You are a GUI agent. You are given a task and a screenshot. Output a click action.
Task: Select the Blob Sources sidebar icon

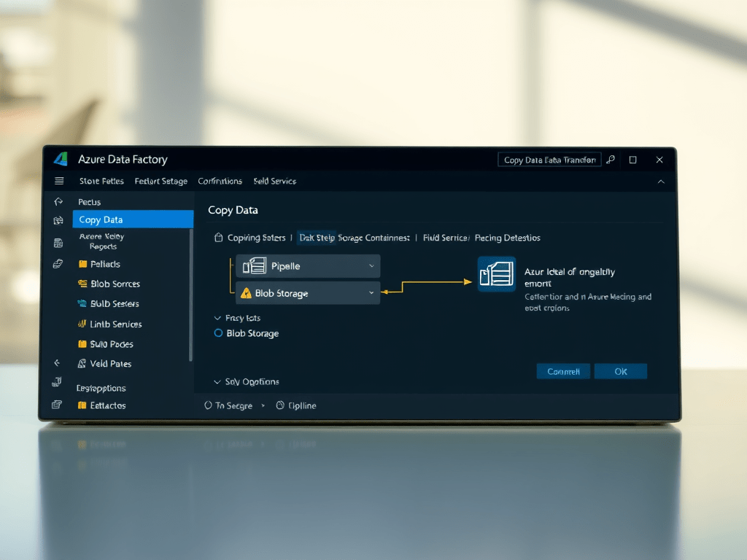pyautogui.click(x=82, y=284)
